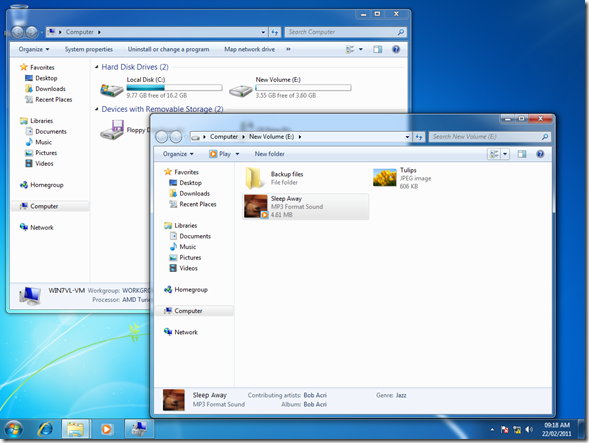This screenshot has width=589, height=443.
Task: Open Videos library in Computer window sidebar
Action: click(x=39, y=163)
